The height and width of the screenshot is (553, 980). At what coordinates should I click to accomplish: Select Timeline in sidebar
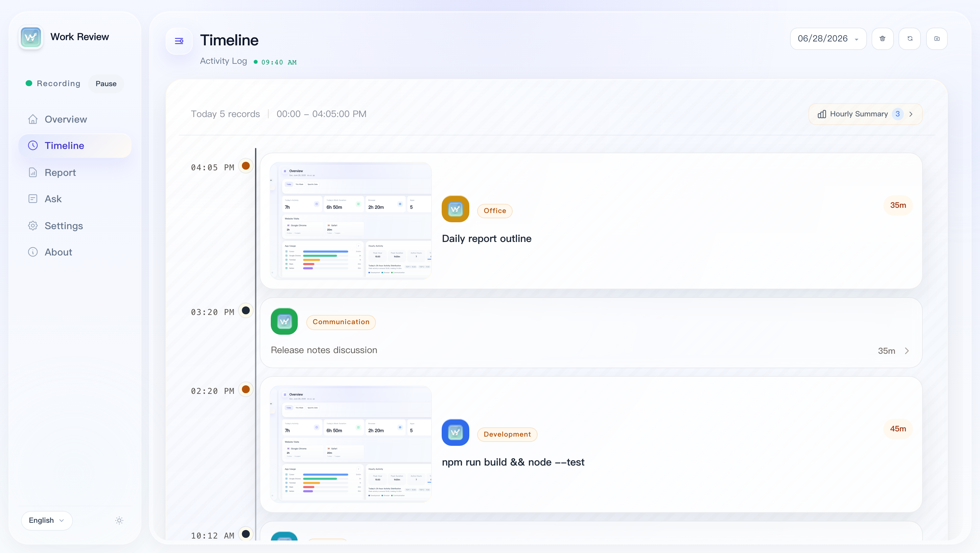(x=75, y=145)
